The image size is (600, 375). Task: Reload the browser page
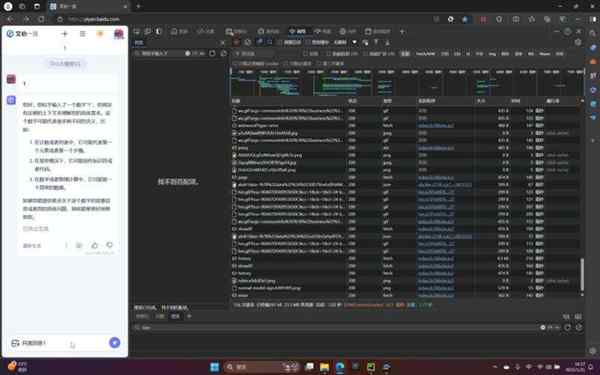coord(41,19)
